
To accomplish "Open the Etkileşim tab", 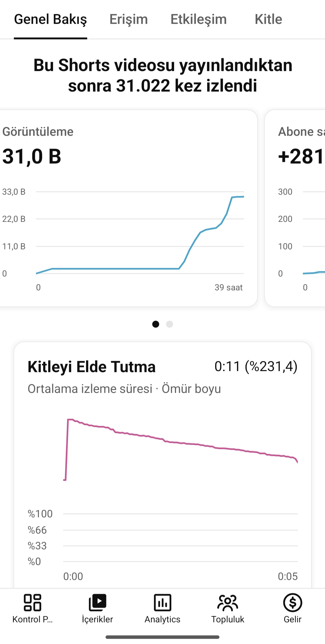I will [x=199, y=19].
